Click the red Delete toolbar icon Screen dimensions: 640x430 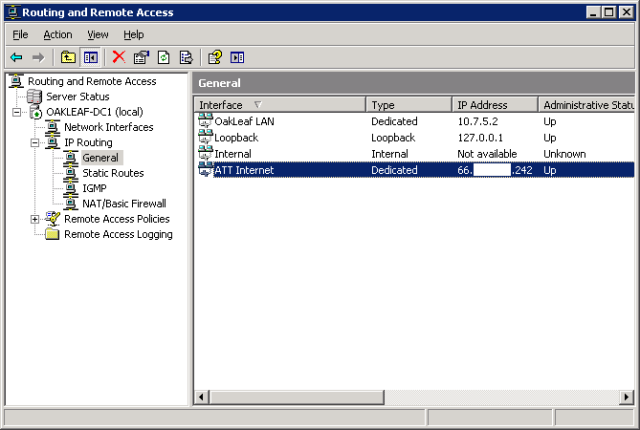pyautogui.click(x=119, y=57)
